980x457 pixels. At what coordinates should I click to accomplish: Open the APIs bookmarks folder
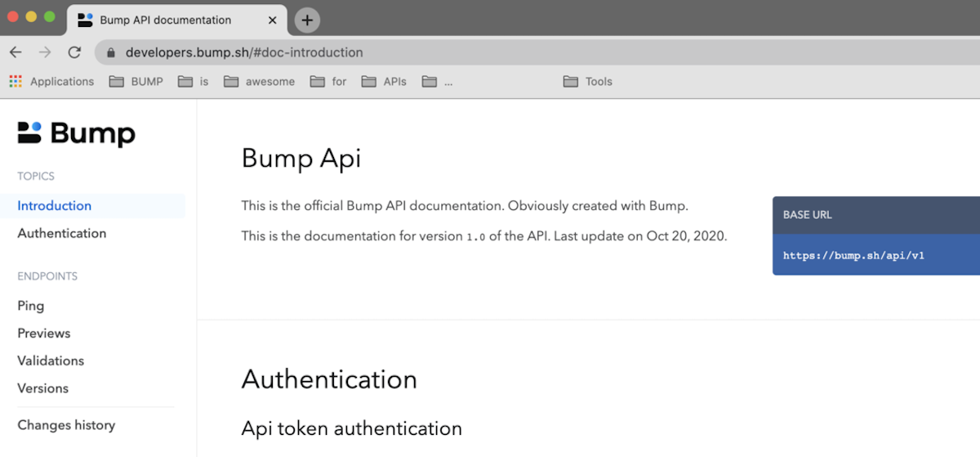pyautogui.click(x=384, y=82)
